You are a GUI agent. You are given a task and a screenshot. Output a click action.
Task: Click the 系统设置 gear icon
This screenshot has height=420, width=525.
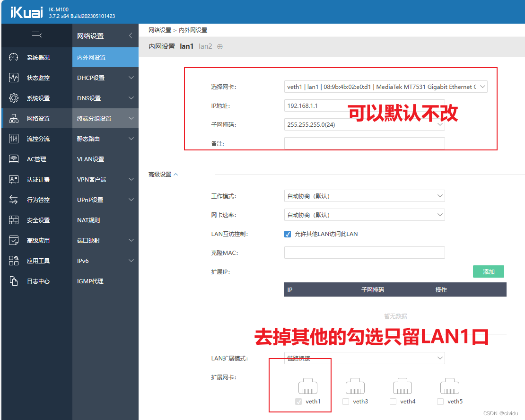pyautogui.click(x=13, y=98)
